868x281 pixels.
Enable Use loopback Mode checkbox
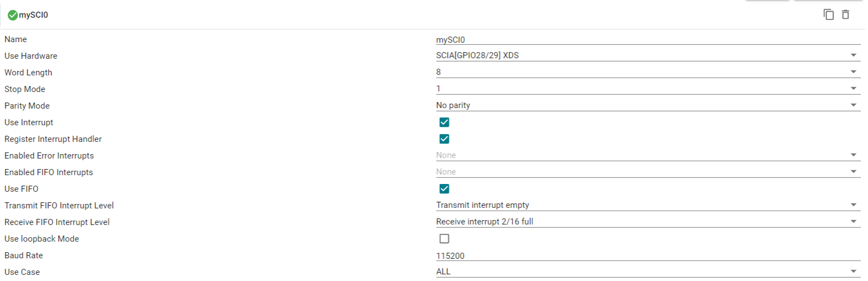coord(444,239)
